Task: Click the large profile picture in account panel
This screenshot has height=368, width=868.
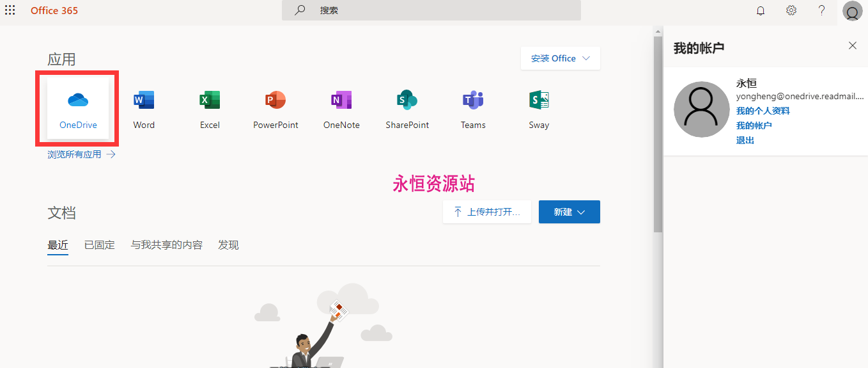Action: pyautogui.click(x=702, y=109)
